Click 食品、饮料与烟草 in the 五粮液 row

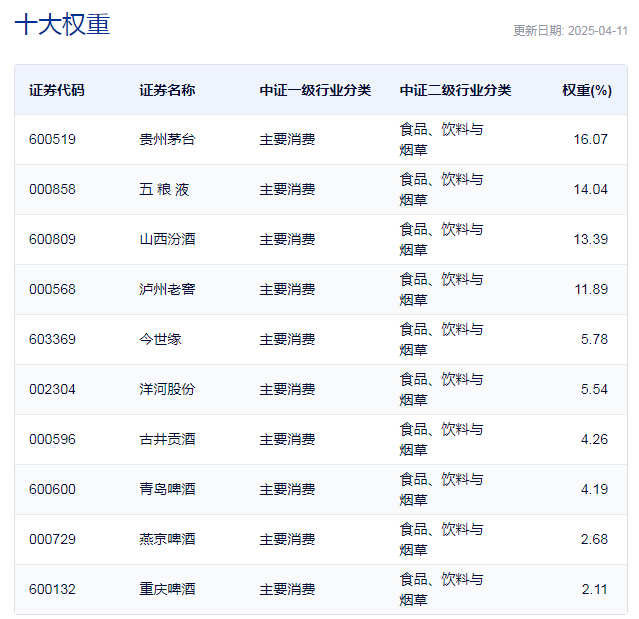coord(441,189)
